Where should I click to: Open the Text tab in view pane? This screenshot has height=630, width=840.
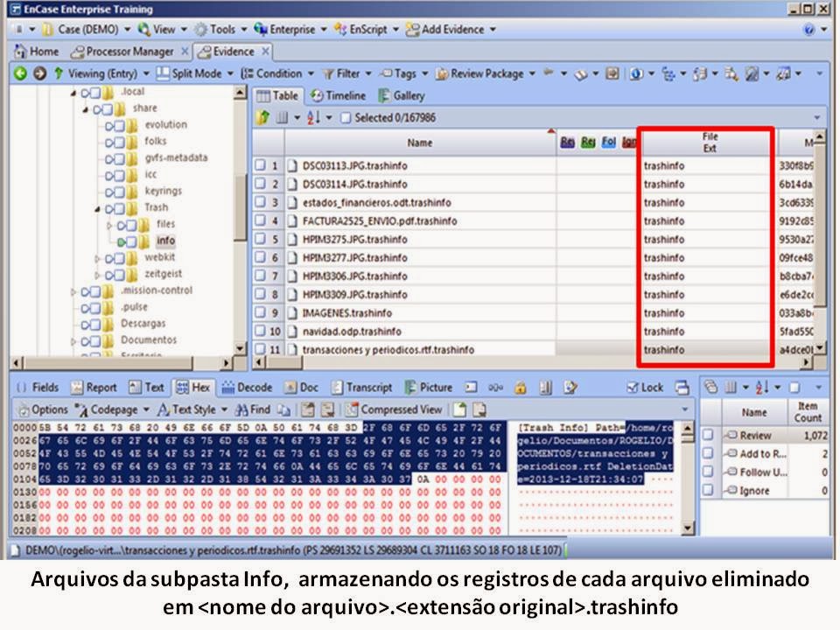(x=147, y=388)
